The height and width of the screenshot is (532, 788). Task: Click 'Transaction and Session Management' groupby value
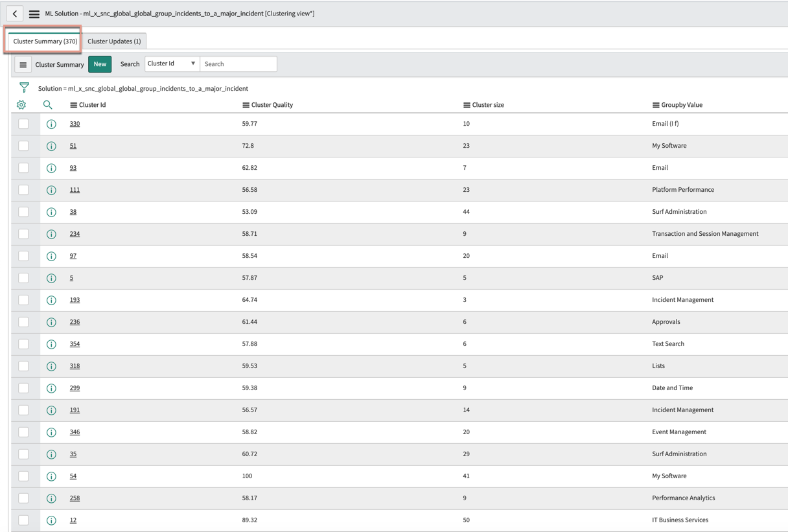(705, 234)
